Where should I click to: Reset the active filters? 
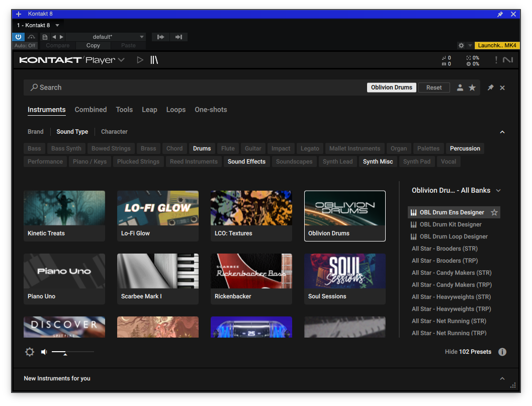(433, 88)
